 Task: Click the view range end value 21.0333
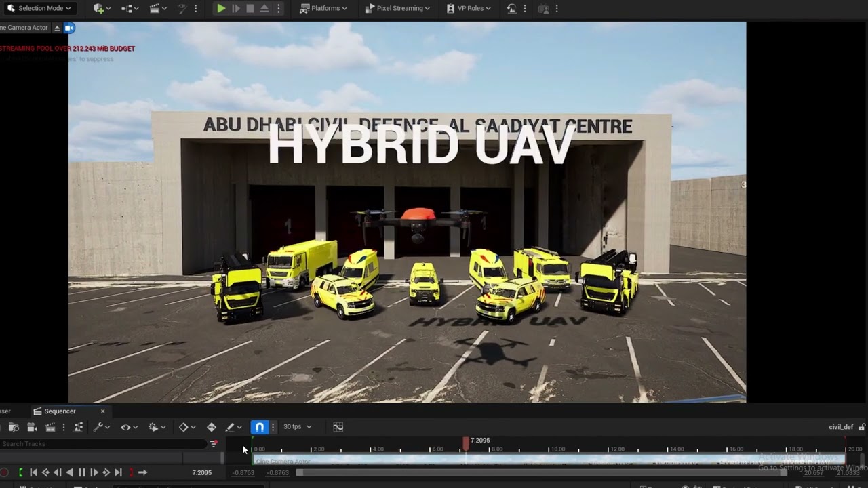click(x=848, y=472)
